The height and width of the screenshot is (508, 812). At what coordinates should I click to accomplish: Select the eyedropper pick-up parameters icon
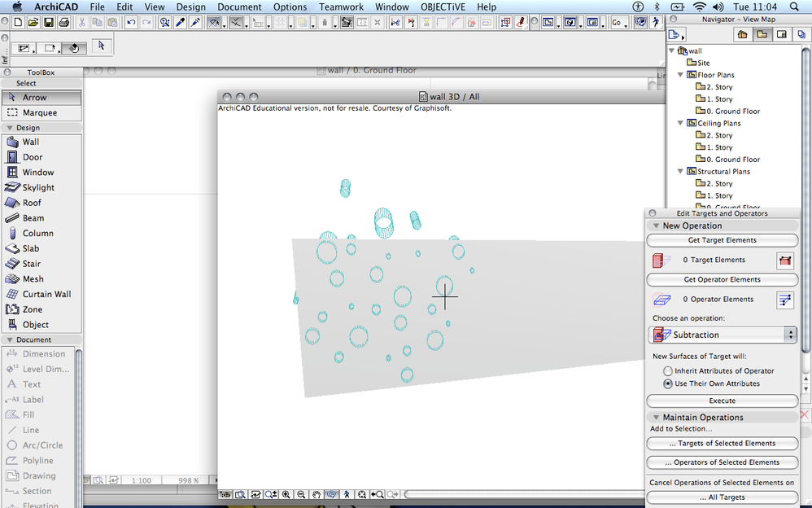coord(180,22)
